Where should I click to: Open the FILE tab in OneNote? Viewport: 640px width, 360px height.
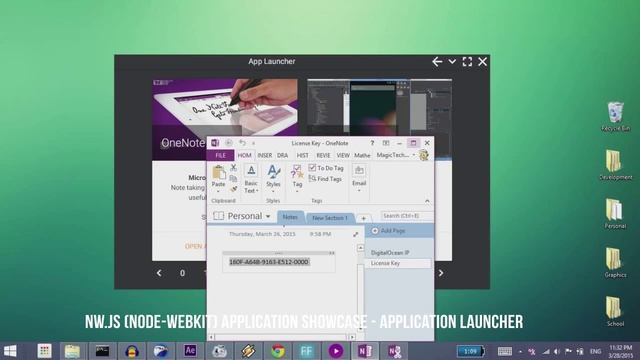[x=220, y=155]
